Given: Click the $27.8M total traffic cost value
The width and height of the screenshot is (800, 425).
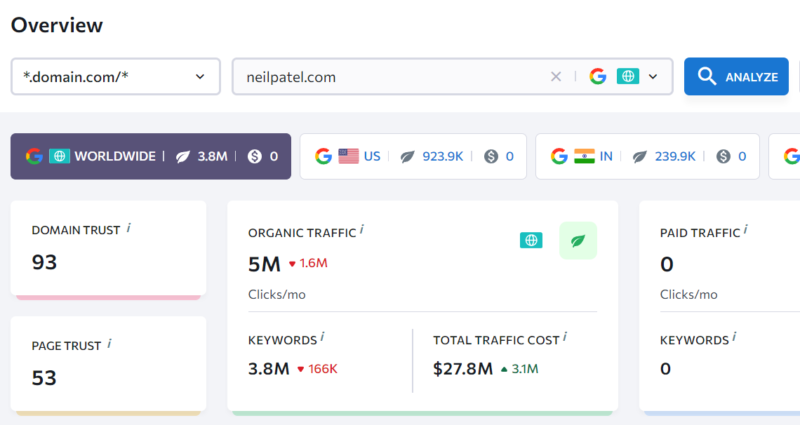Looking at the screenshot, I should [463, 369].
